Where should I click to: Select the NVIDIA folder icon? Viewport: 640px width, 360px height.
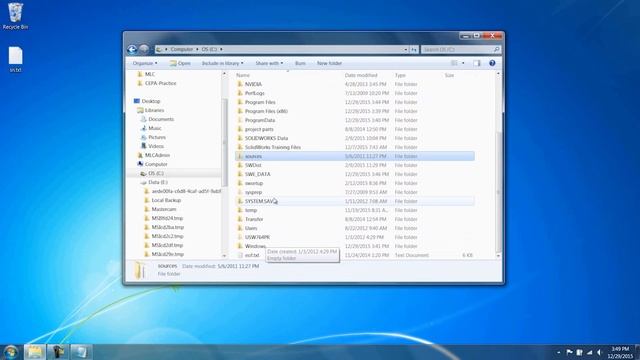click(x=240, y=84)
